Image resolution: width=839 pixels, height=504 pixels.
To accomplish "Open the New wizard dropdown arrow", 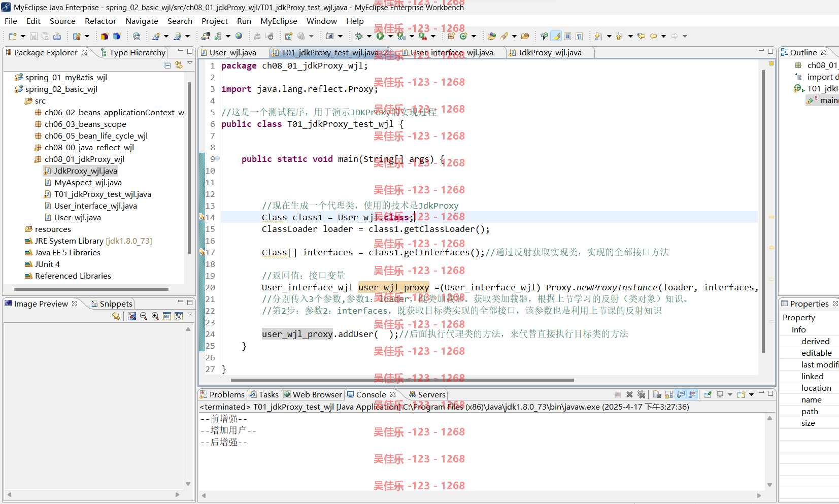I will coord(23,36).
